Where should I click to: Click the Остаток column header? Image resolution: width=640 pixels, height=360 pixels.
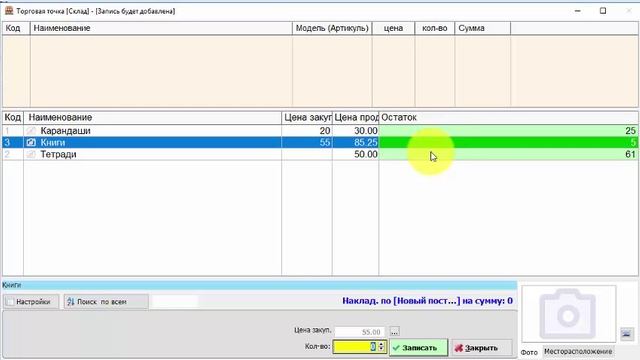click(x=508, y=118)
